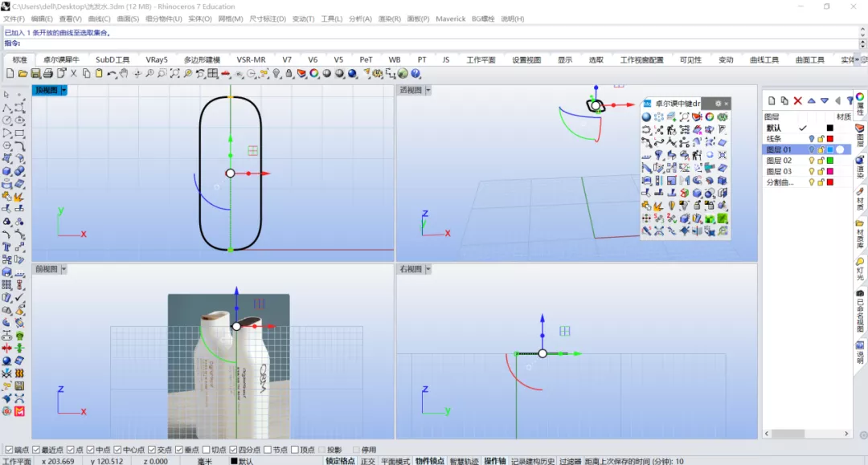
Task: Toggle the 中点 (Mid) osnap checkbox
Action: click(x=90, y=450)
